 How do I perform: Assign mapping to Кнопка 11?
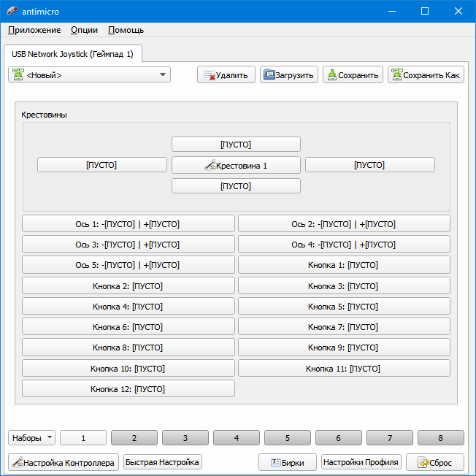tap(344, 368)
